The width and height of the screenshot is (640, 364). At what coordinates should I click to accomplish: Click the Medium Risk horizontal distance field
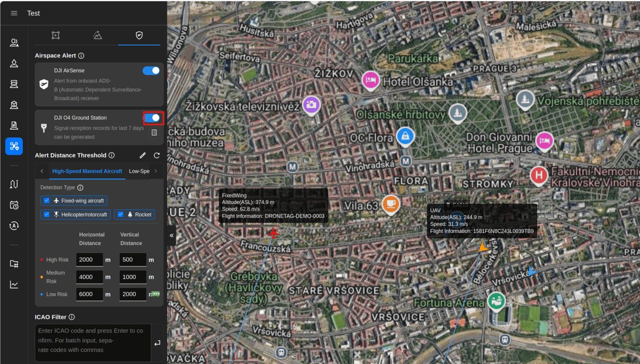[x=90, y=277]
